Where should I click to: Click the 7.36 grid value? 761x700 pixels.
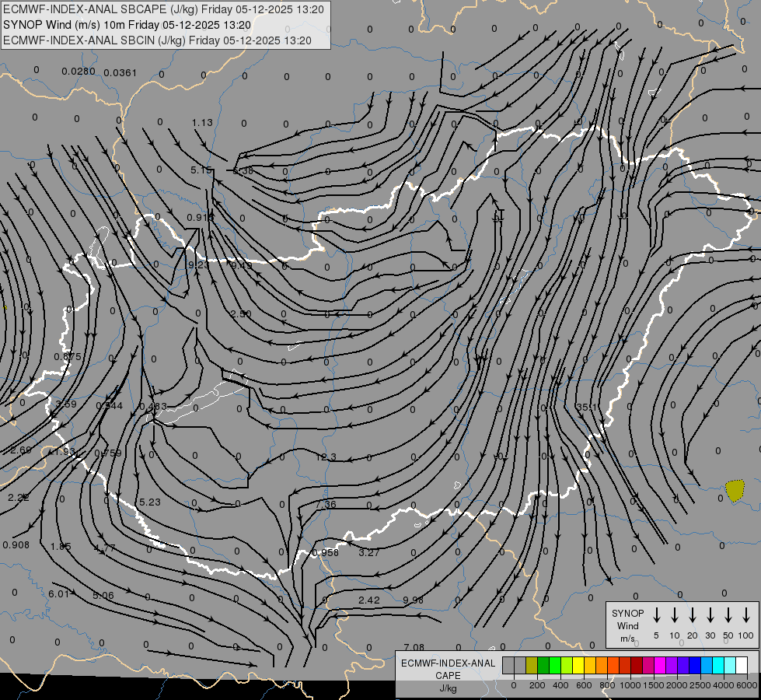pos(326,504)
